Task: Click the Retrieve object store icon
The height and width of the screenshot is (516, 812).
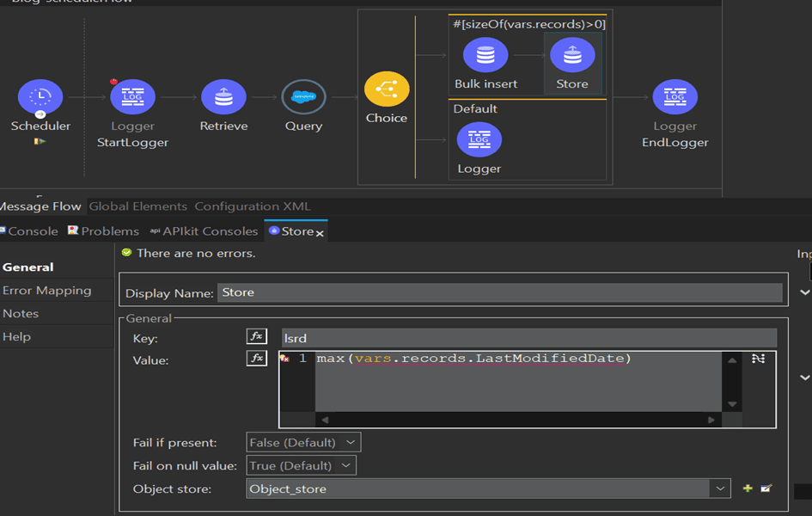Action: pos(223,97)
